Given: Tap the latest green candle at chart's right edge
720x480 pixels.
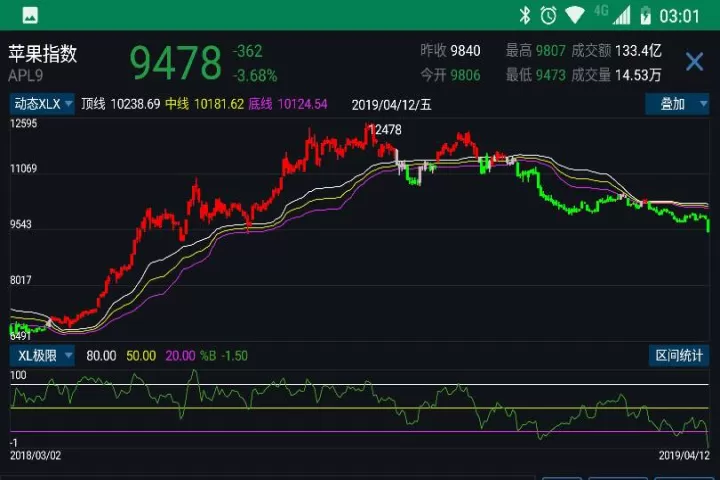Looking at the screenshot, I should [x=708, y=225].
